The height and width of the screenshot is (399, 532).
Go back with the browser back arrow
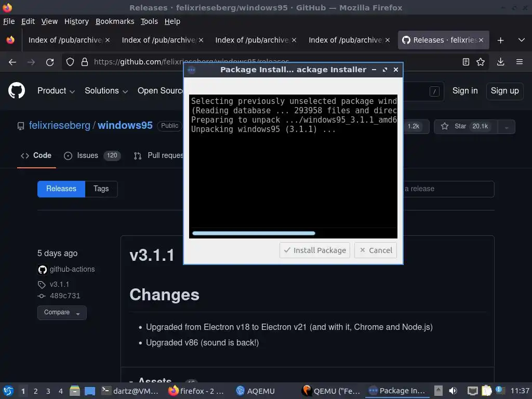[x=12, y=62]
